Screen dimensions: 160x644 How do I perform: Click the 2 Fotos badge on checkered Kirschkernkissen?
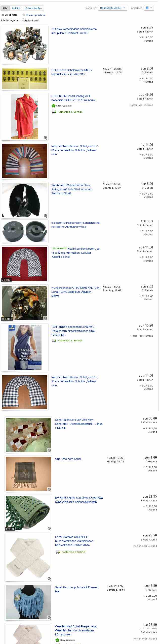pyautogui.click(x=6, y=280)
